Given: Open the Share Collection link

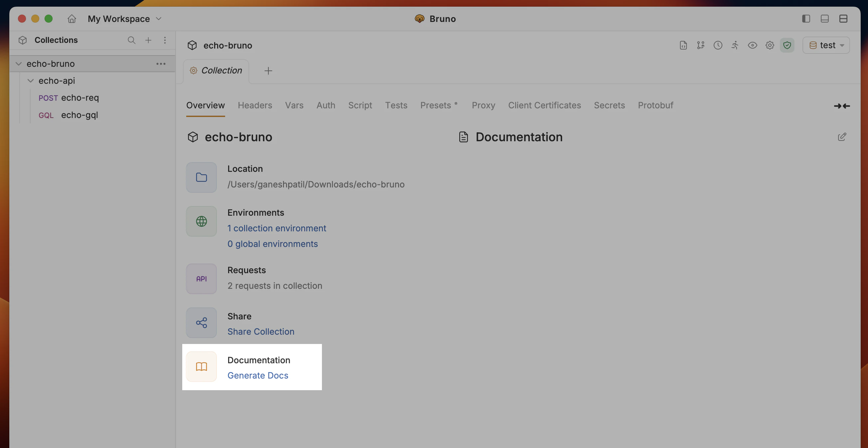Looking at the screenshot, I should pyautogui.click(x=261, y=331).
